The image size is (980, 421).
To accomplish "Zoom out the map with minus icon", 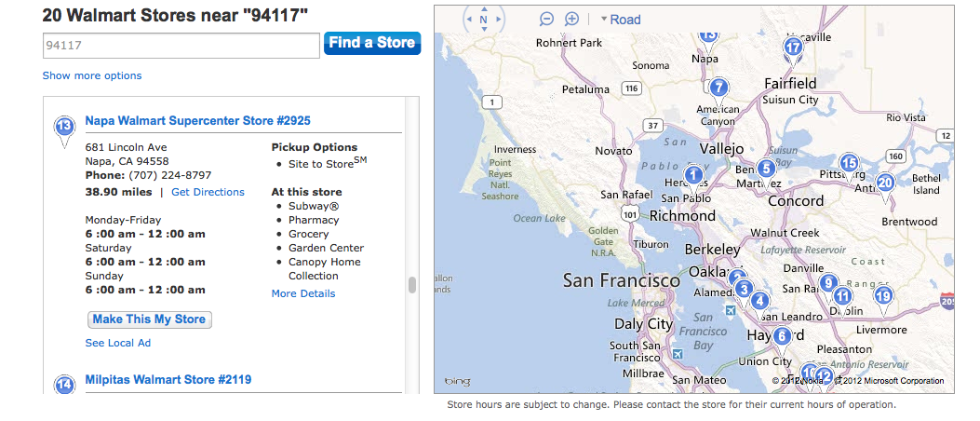I will click(x=546, y=20).
